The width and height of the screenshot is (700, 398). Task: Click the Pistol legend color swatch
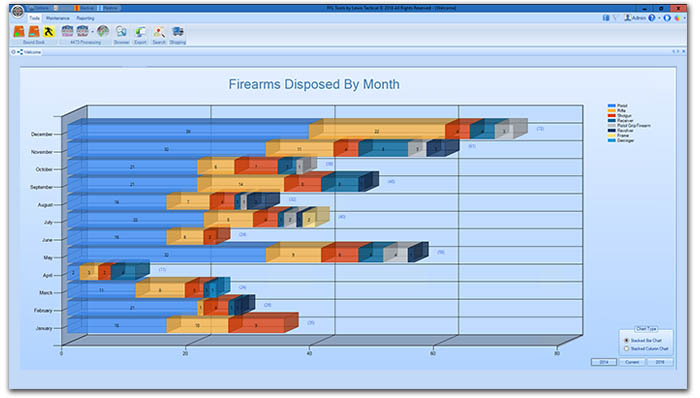click(x=611, y=106)
